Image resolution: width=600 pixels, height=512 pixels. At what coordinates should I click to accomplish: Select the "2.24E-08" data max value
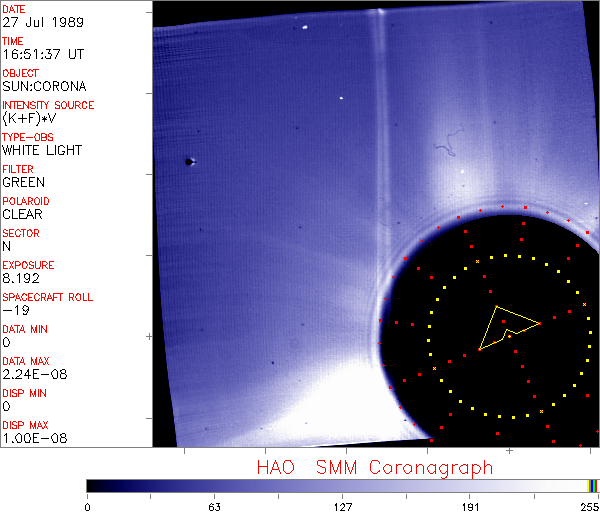pyautogui.click(x=35, y=374)
